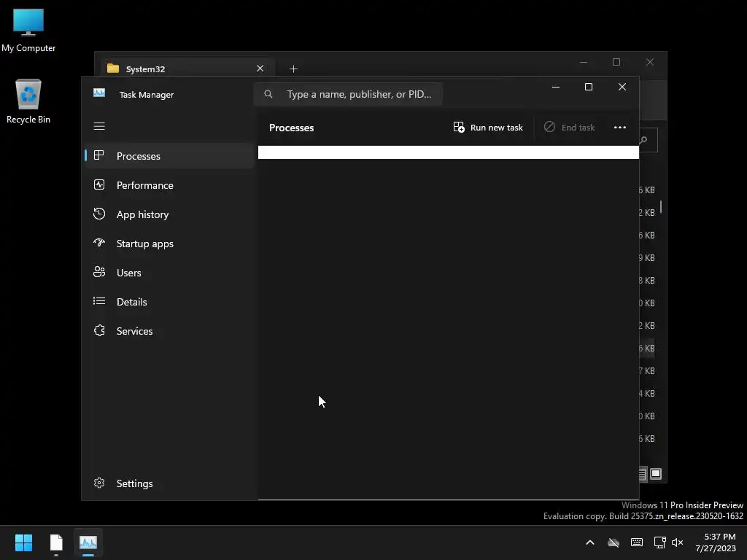This screenshot has height=560, width=747.
Task: Click the File Explorer vertical scrollbar
Action: [661, 206]
